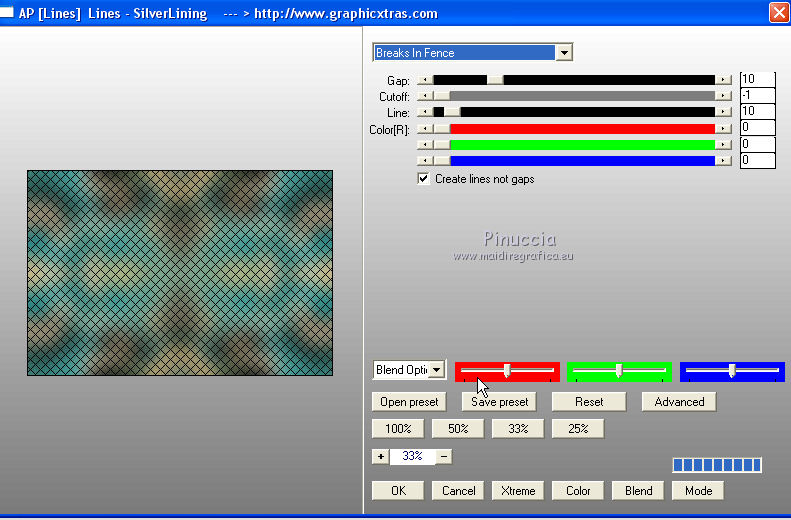The height and width of the screenshot is (520, 791).
Task: Toggle the Create lines not gaps checkbox
Action: [423, 179]
